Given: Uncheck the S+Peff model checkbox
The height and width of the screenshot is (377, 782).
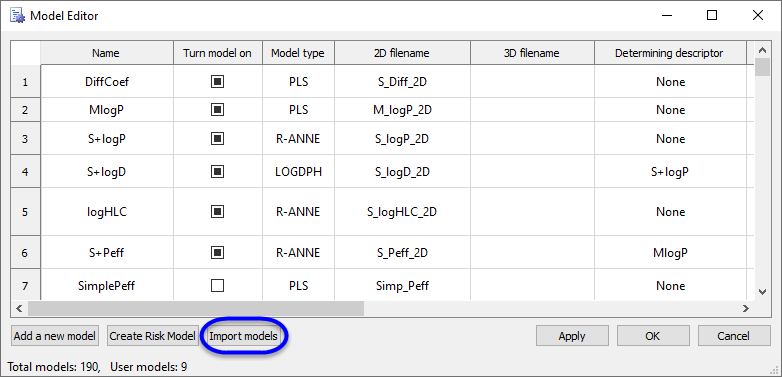Looking at the screenshot, I should pyautogui.click(x=217, y=253).
